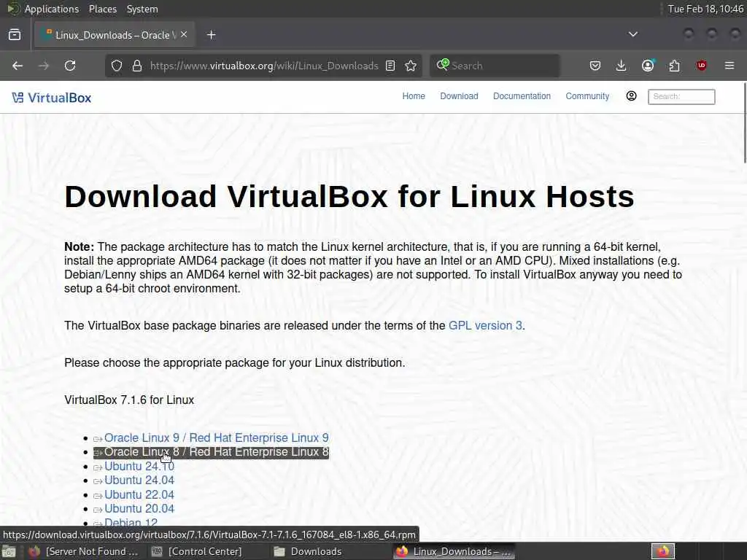The image size is (747, 560).
Task: Open the Places menu
Action: [103, 9]
